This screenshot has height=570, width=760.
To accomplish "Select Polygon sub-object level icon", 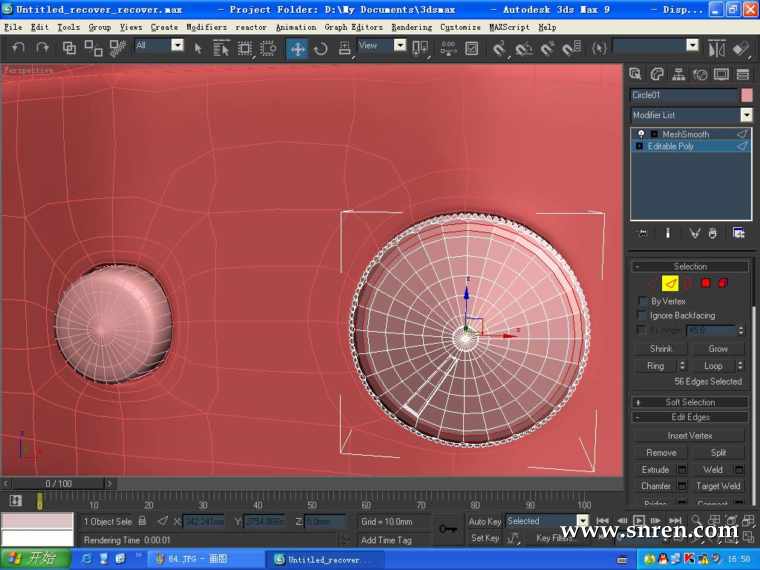I will point(705,283).
